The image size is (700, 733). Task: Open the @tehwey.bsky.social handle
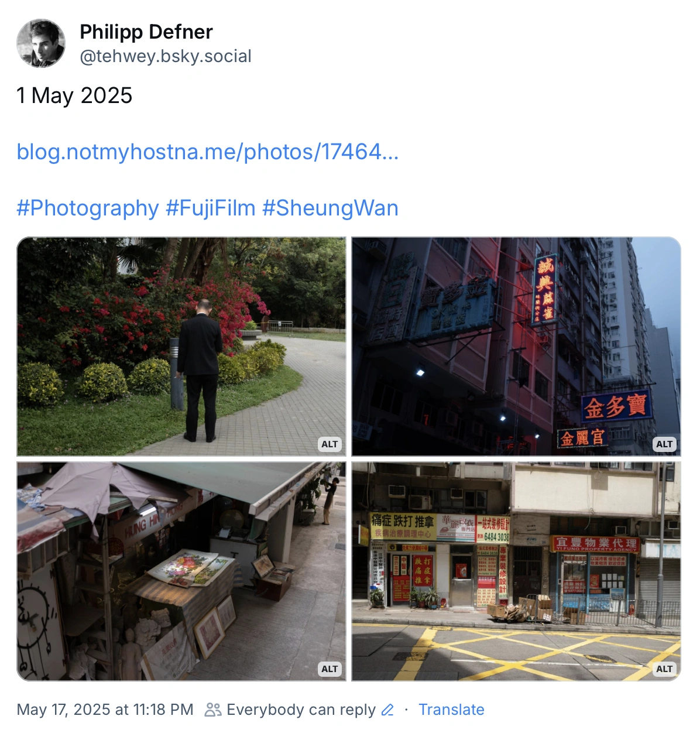coord(166,56)
